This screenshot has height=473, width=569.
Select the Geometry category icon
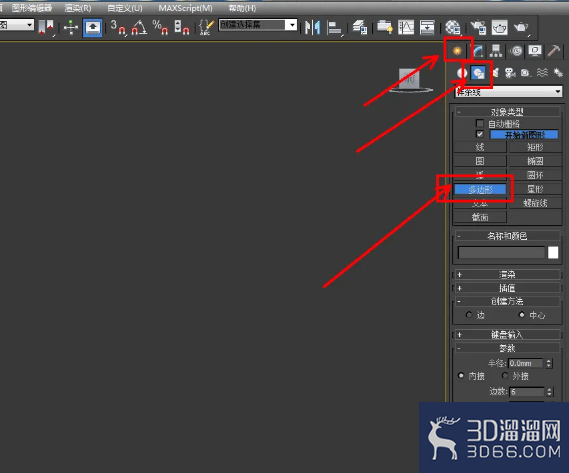click(x=462, y=73)
